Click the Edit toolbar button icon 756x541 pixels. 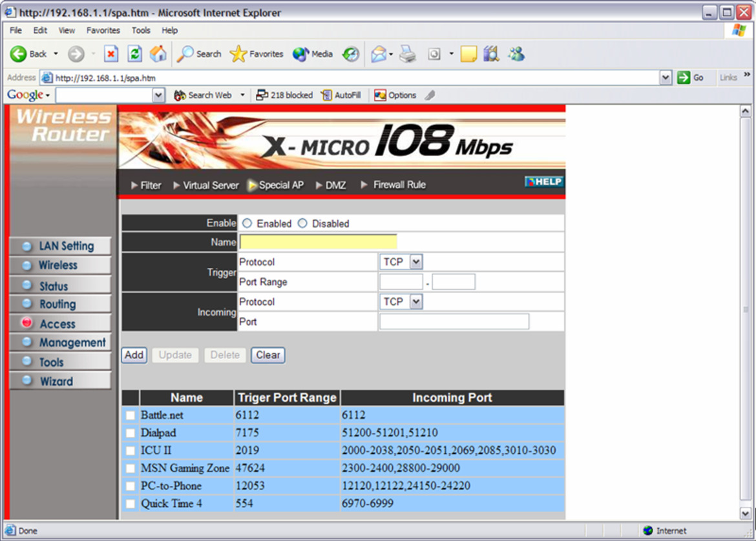coord(434,54)
